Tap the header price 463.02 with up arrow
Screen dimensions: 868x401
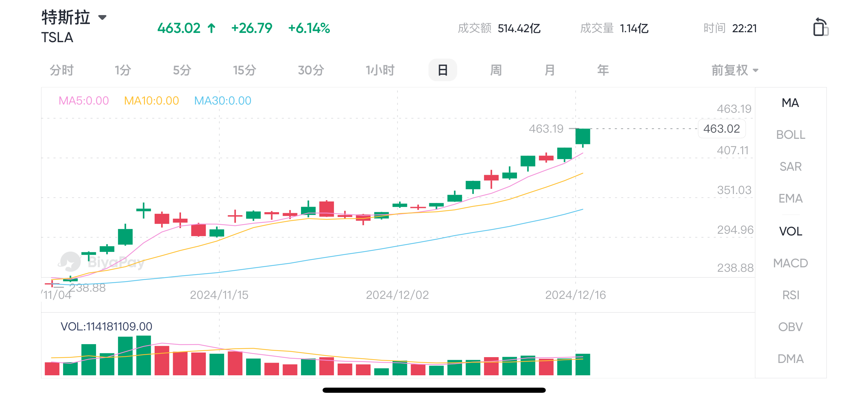(x=186, y=28)
